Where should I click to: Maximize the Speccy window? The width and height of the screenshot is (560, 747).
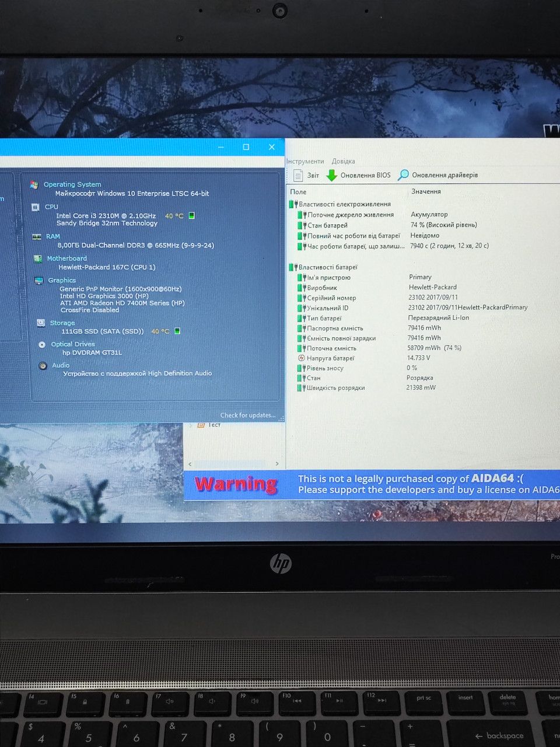pyautogui.click(x=246, y=147)
